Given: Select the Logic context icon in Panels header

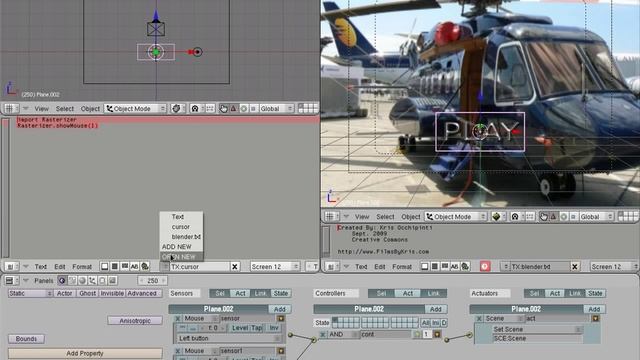Looking at the screenshot, I should click(x=62, y=280).
